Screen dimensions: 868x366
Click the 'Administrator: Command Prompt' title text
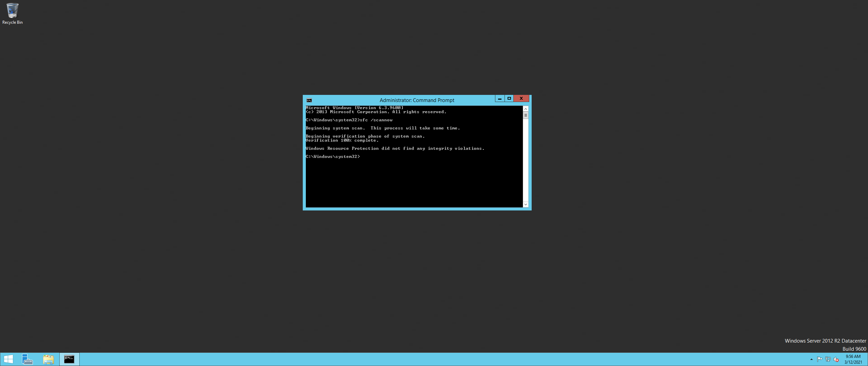coord(417,100)
